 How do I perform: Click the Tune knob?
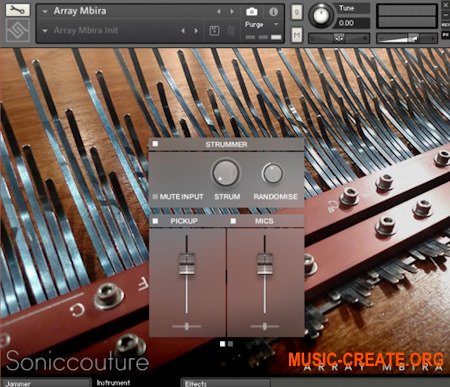tap(321, 15)
